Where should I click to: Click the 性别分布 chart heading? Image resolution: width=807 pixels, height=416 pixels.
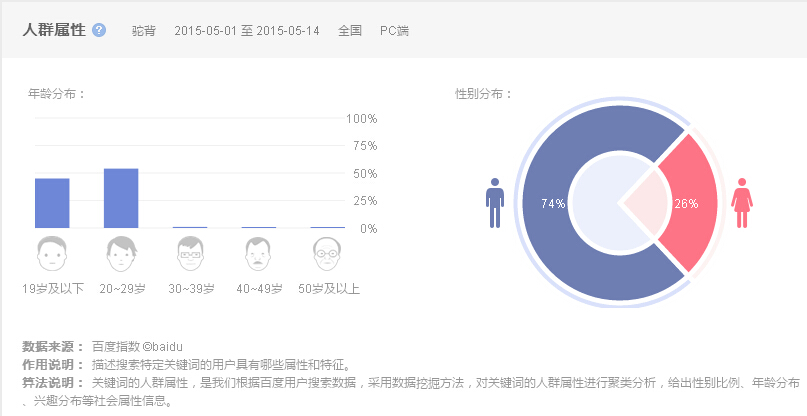coord(483,94)
